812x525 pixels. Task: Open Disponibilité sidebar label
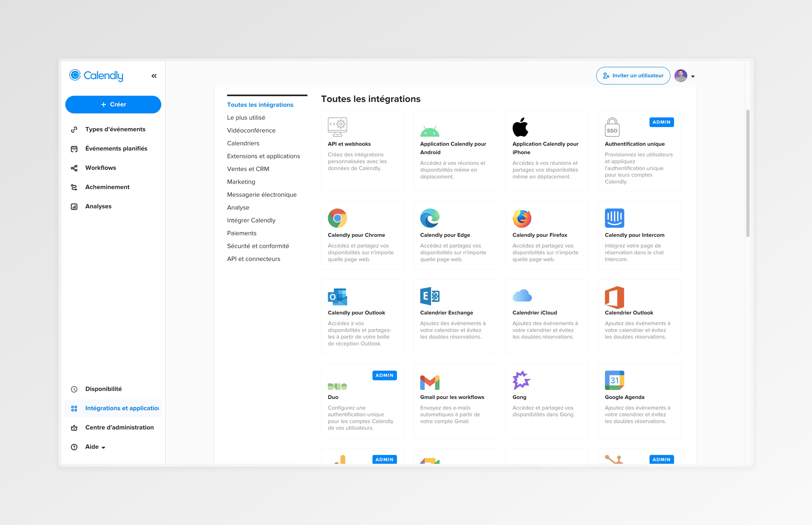point(103,389)
